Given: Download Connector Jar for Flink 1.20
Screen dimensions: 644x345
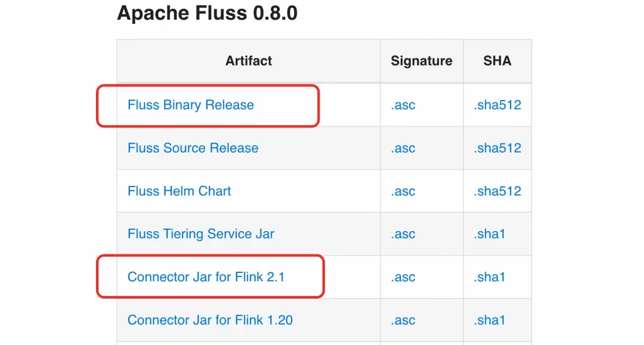Looking at the screenshot, I should (210, 320).
